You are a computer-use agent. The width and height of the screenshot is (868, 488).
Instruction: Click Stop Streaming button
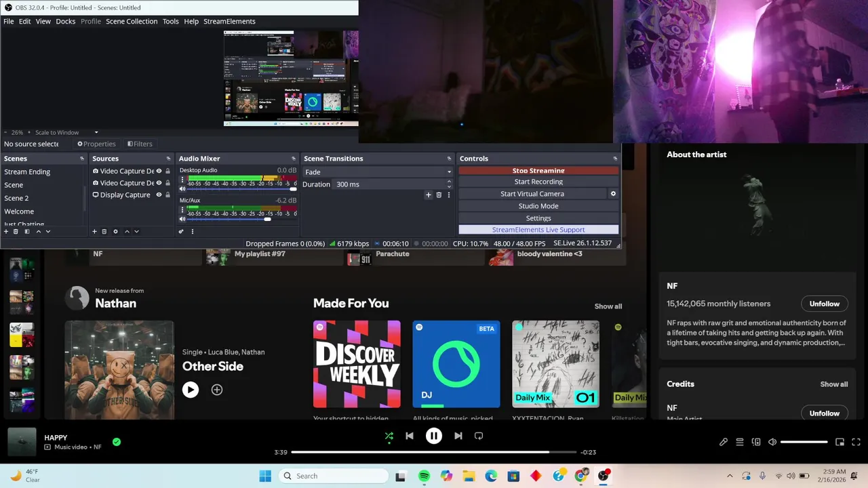click(x=538, y=171)
